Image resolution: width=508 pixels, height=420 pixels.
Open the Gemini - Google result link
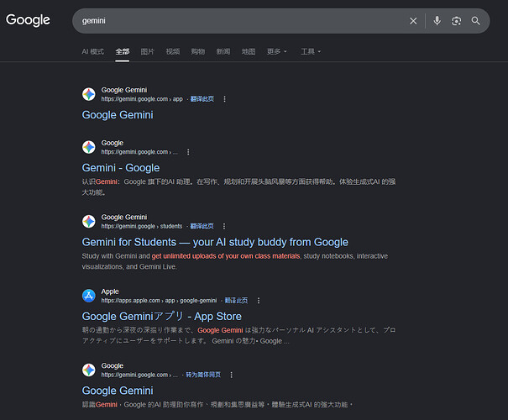tap(121, 168)
